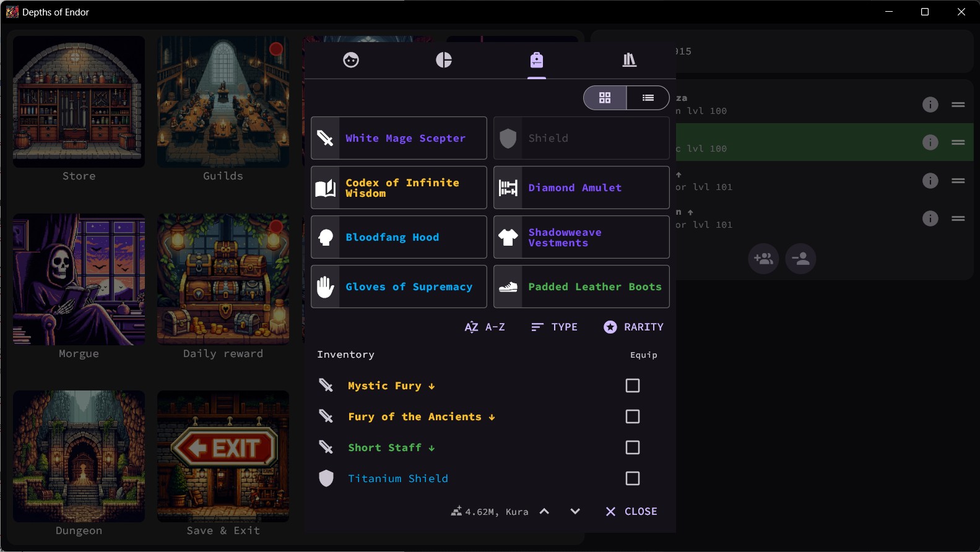Select the Padded Leather Boots slot
Image resolution: width=980 pixels, height=552 pixels.
(x=581, y=287)
